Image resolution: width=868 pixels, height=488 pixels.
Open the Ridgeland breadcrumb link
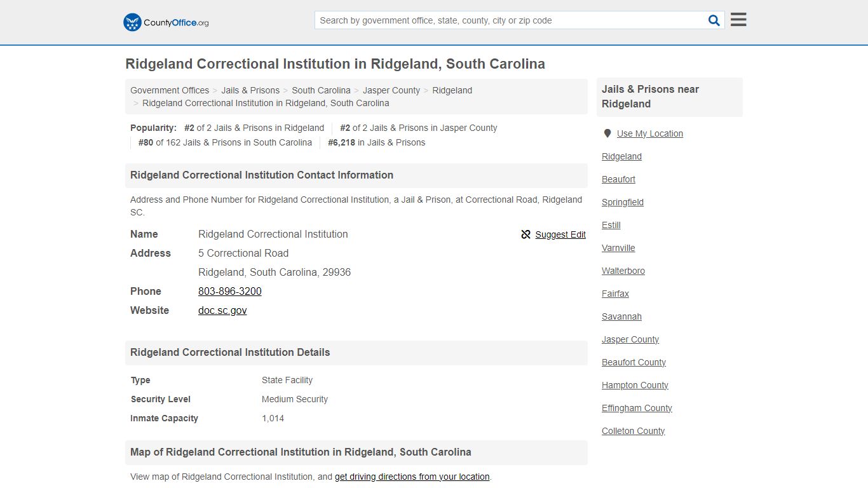pyautogui.click(x=452, y=90)
